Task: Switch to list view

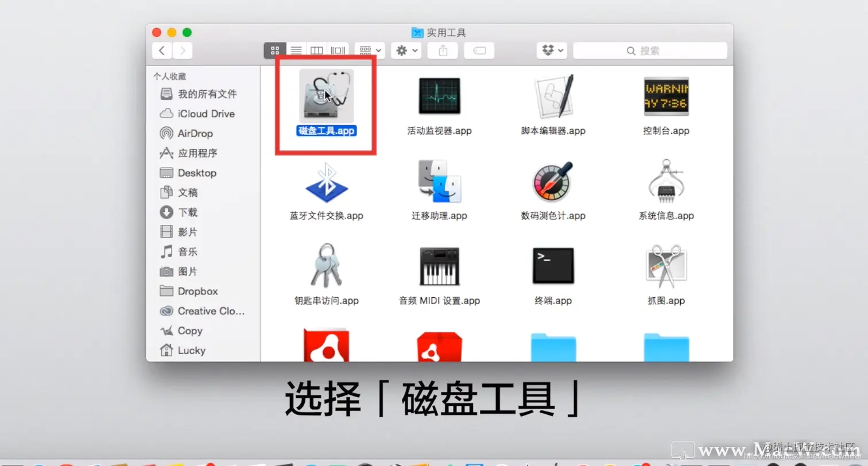Action: coord(296,50)
